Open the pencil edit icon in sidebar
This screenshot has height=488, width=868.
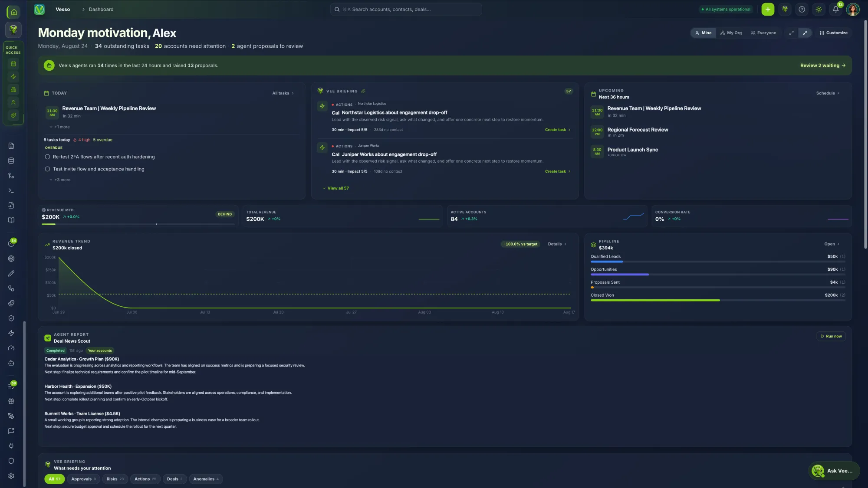[11, 273]
